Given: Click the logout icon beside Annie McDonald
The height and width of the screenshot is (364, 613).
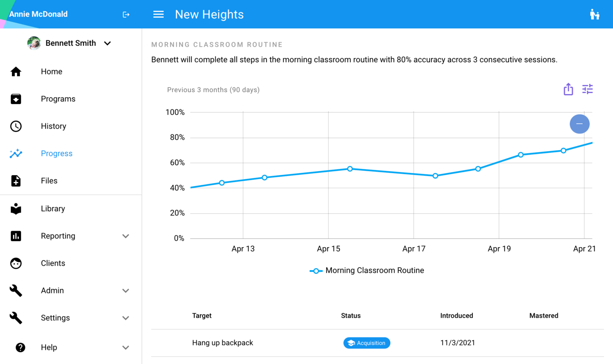Looking at the screenshot, I should [x=126, y=15].
